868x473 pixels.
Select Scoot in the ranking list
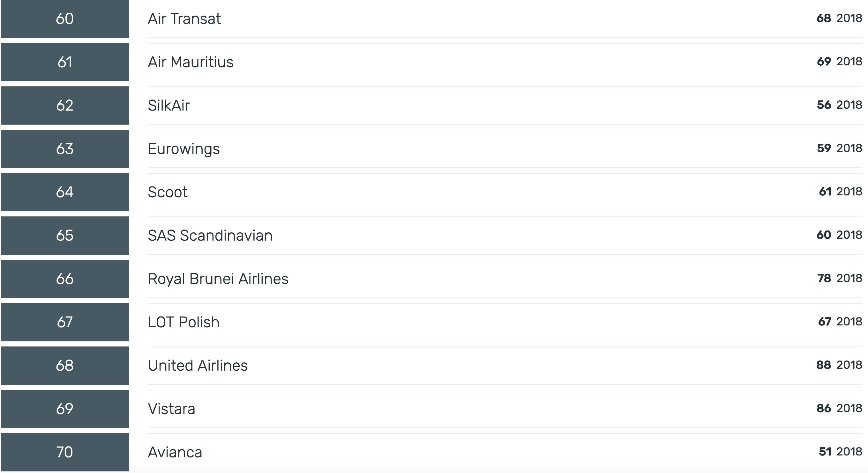click(168, 192)
